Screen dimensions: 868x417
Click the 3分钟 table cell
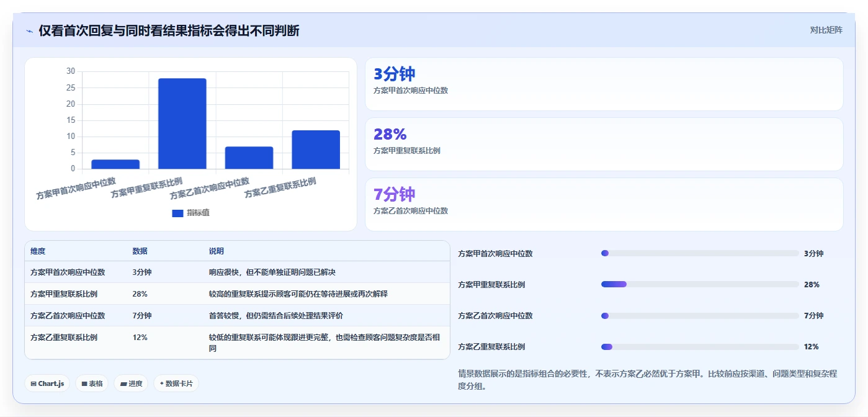[x=142, y=272]
